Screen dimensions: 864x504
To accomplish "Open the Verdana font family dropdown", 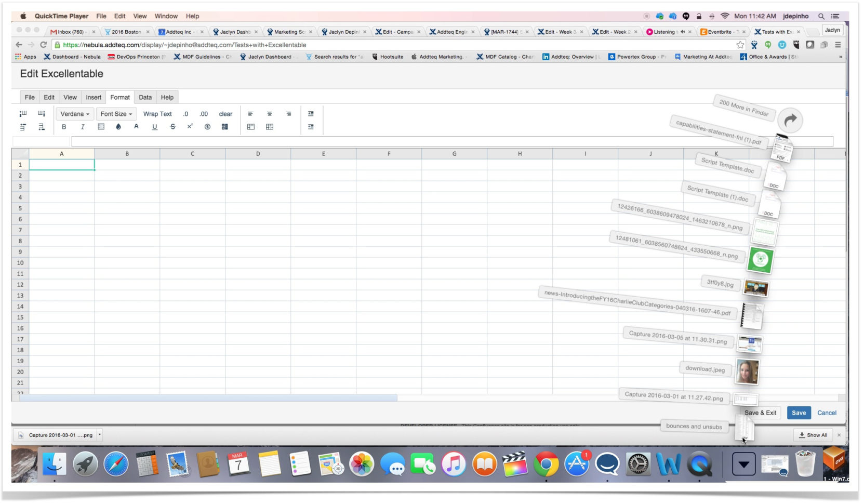I will [74, 113].
